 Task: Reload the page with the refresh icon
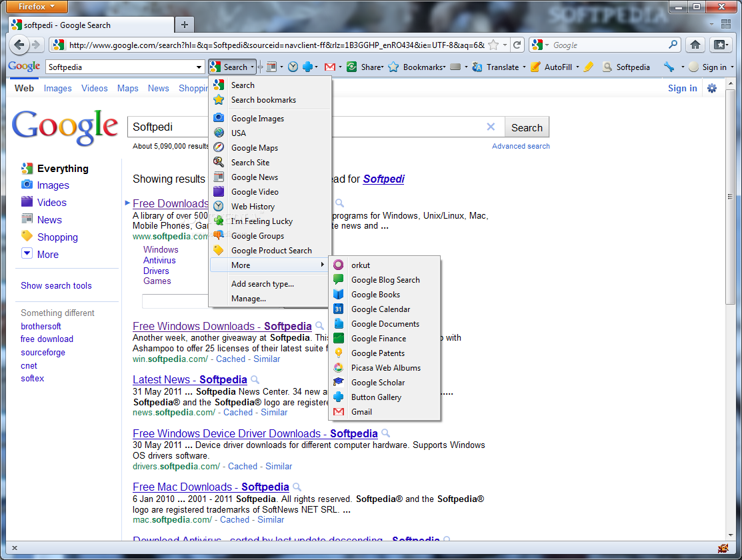coord(517,45)
